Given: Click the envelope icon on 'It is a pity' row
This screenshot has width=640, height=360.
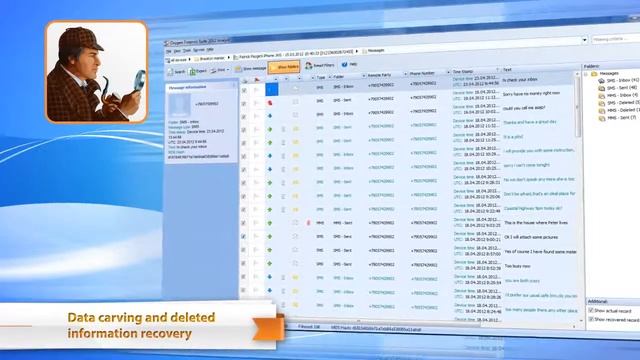Looking at the screenshot, I should click(296, 142).
